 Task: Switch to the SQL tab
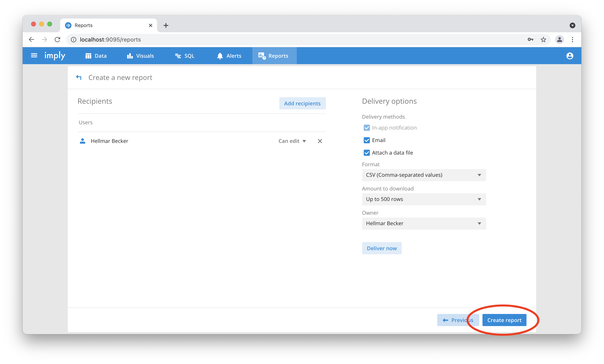click(185, 56)
